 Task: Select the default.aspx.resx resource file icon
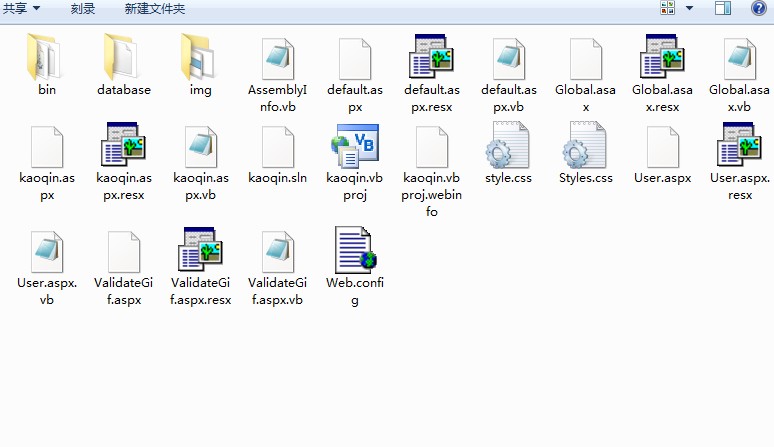coord(431,56)
